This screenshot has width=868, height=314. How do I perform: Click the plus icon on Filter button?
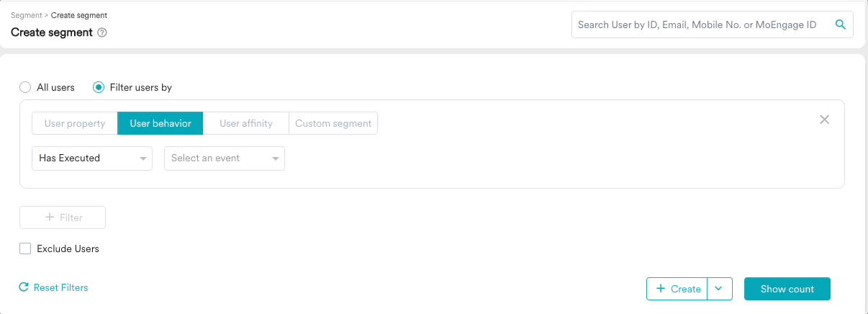pos(50,217)
